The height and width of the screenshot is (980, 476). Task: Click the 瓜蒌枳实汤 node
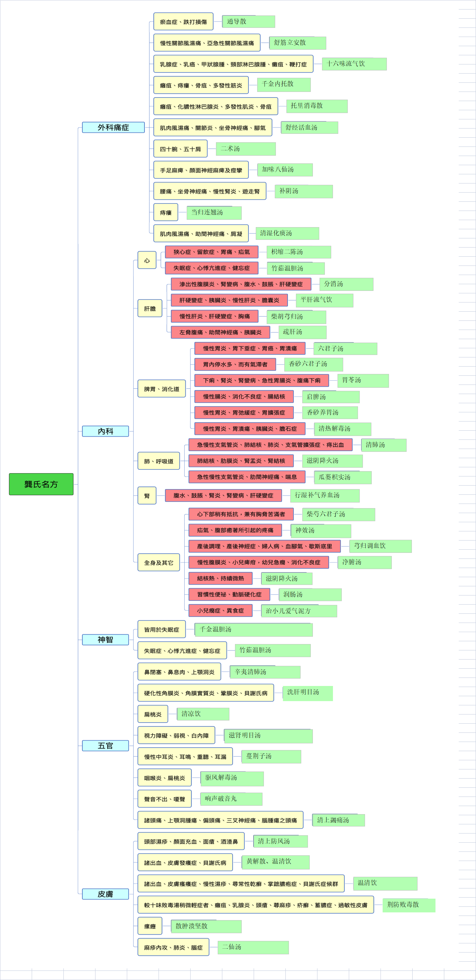pos(343,477)
